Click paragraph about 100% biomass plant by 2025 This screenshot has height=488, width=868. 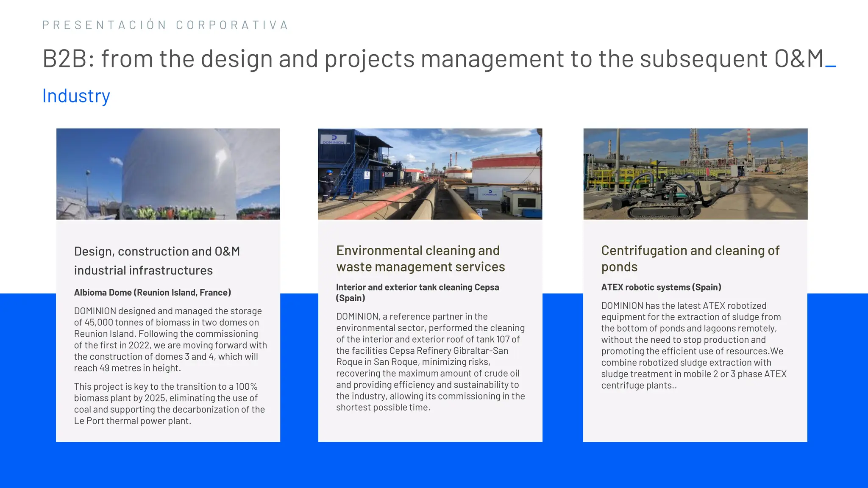point(170,403)
